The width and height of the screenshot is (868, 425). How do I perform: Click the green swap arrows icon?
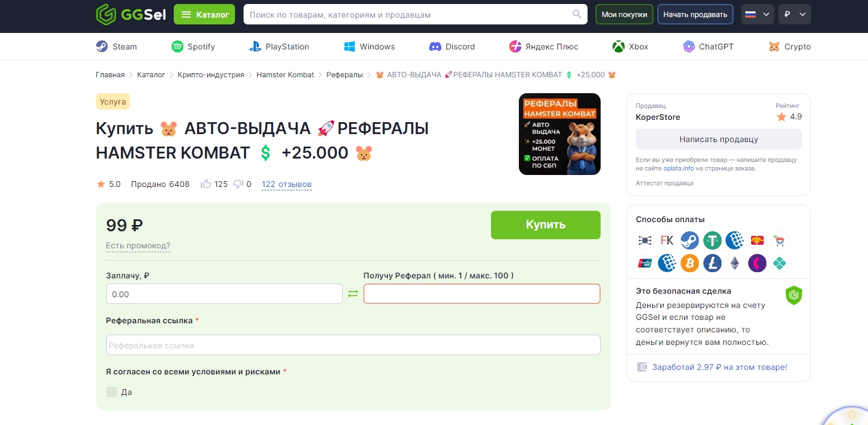click(353, 294)
